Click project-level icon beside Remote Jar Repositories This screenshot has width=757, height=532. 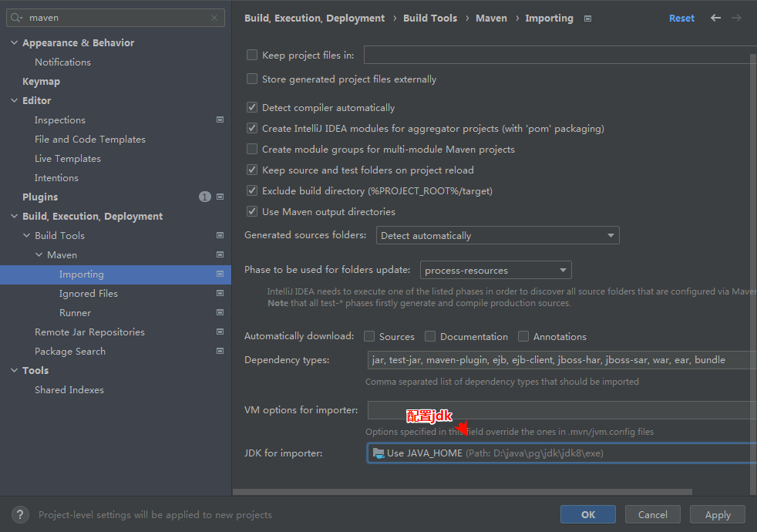click(x=220, y=332)
